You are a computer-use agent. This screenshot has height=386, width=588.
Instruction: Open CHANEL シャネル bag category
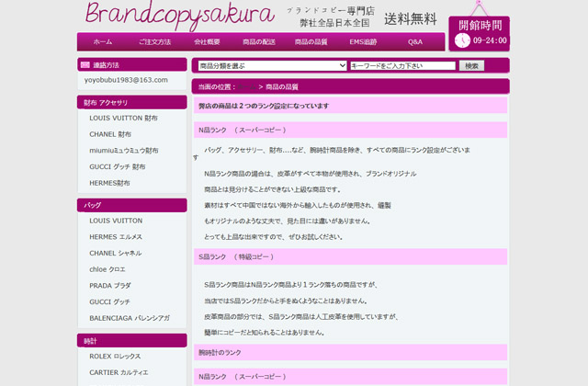115,254
